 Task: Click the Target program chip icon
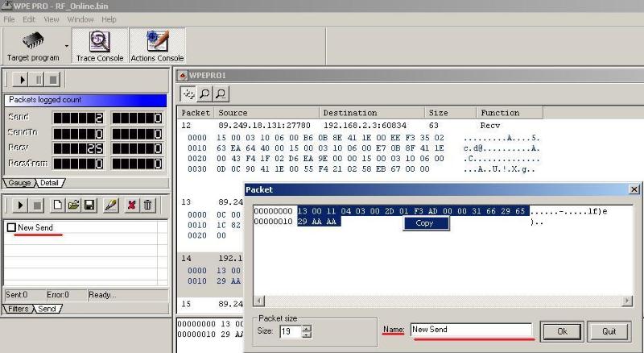[x=33, y=41]
